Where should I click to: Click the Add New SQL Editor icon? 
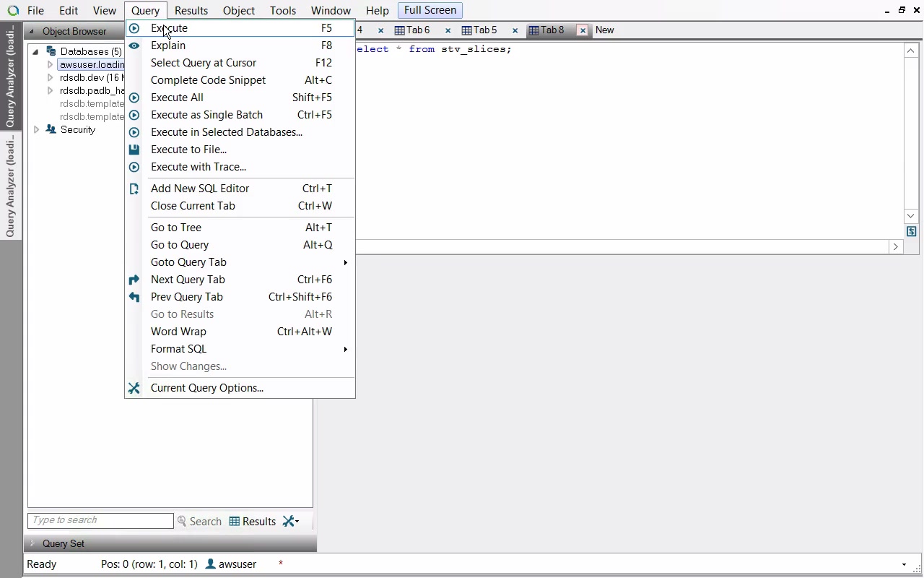[x=134, y=189]
